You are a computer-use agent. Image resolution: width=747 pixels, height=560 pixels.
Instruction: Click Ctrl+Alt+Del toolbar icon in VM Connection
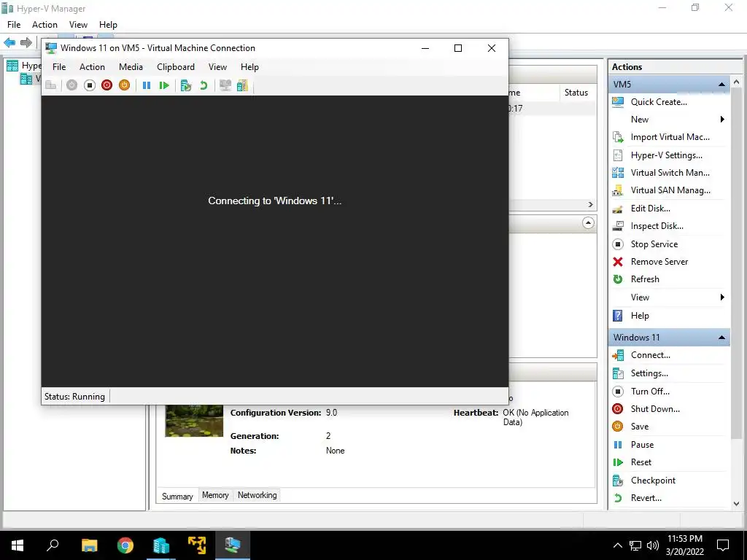[x=51, y=86]
